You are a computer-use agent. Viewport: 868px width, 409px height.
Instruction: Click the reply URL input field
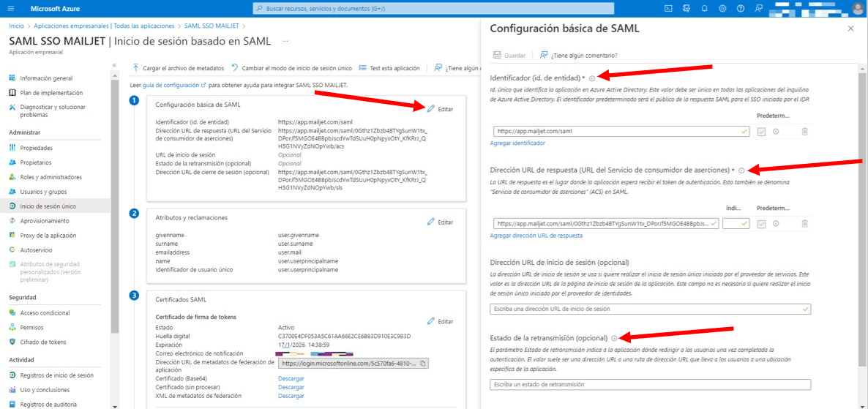click(x=605, y=224)
